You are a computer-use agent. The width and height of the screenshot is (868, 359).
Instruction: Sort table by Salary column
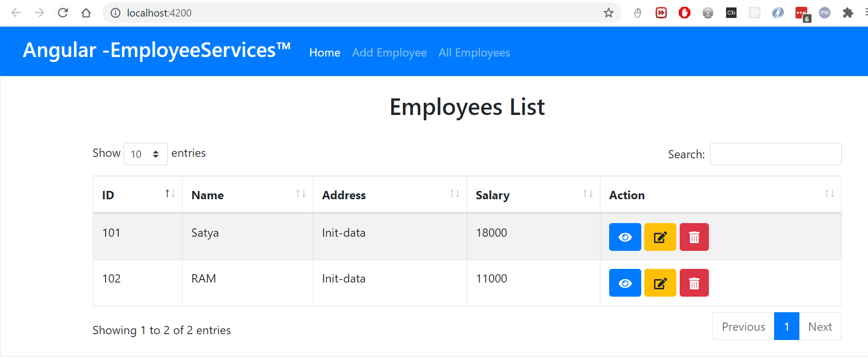[x=533, y=195]
